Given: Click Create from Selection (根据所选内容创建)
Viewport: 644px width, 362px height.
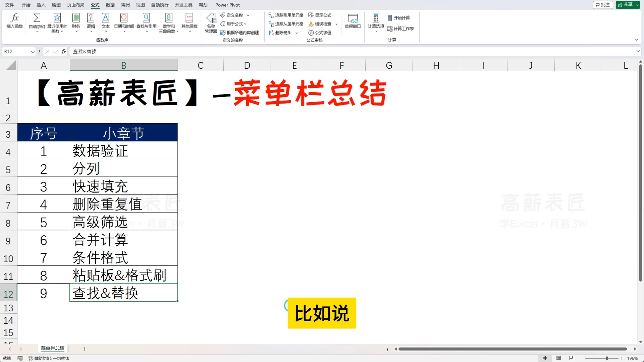Looking at the screenshot, I should coord(239,33).
